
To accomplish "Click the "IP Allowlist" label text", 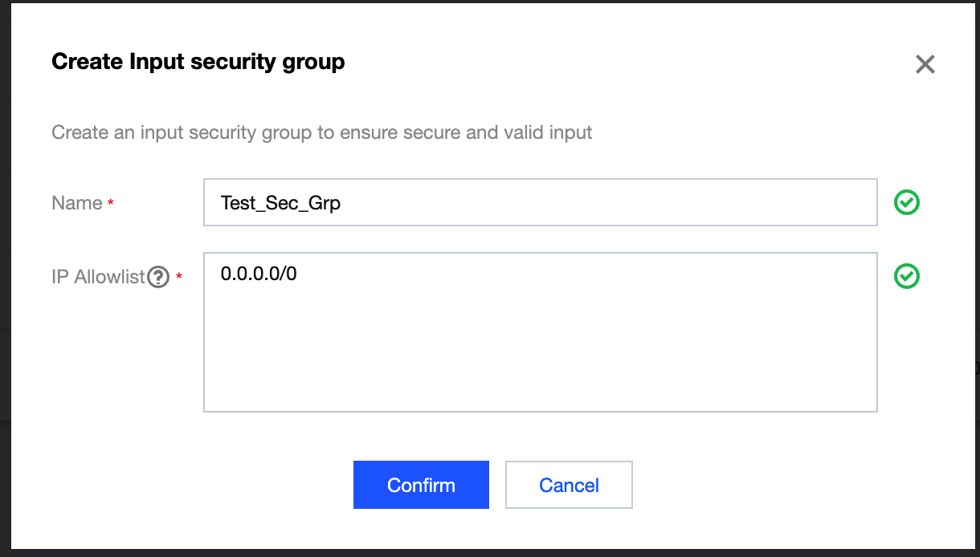I will [x=98, y=277].
